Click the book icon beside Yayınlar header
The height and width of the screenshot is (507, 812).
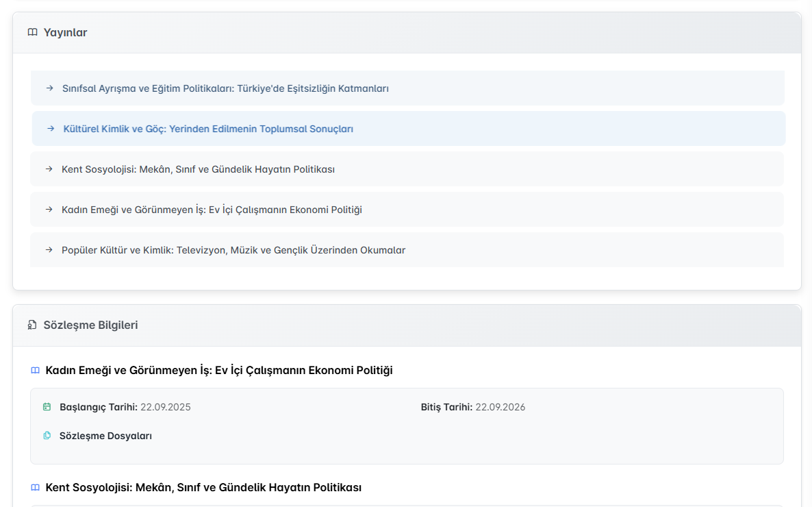click(32, 32)
